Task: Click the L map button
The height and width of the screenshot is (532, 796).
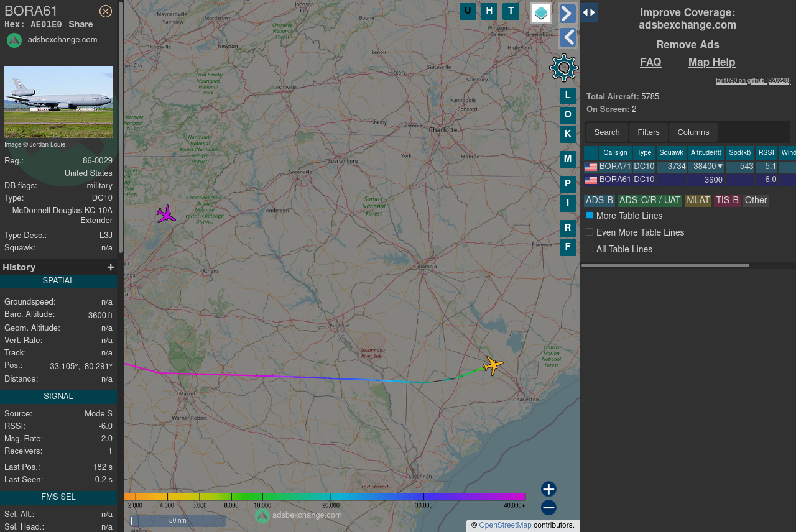Action: [568, 96]
